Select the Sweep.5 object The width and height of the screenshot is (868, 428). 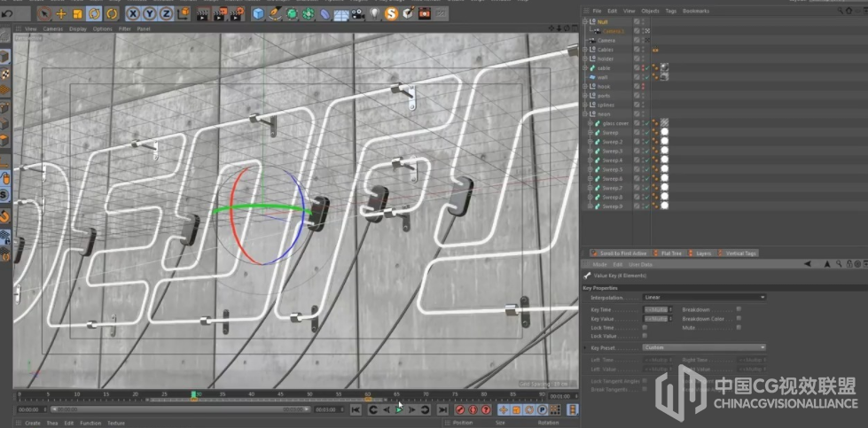point(613,170)
